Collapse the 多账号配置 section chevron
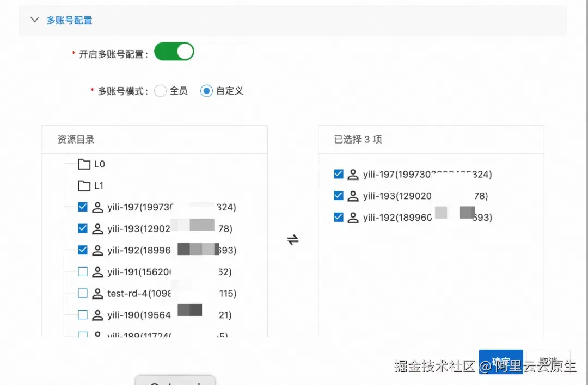The height and width of the screenshot is (385, 588). click(x=35, y=20)
